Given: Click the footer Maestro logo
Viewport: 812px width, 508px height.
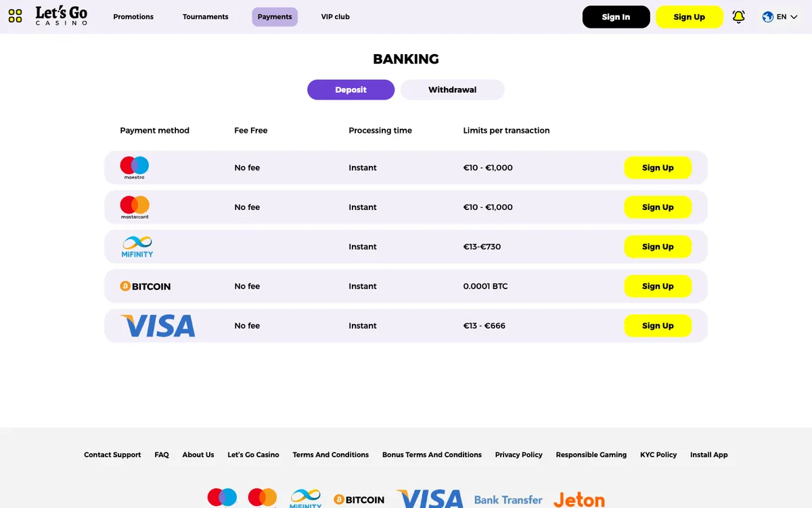Looking at the screenshot, I should point(222,498).
